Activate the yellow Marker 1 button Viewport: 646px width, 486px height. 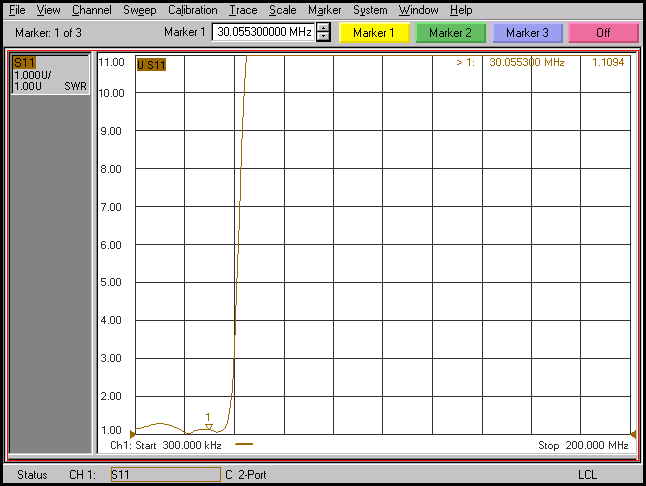coord(374,33)
